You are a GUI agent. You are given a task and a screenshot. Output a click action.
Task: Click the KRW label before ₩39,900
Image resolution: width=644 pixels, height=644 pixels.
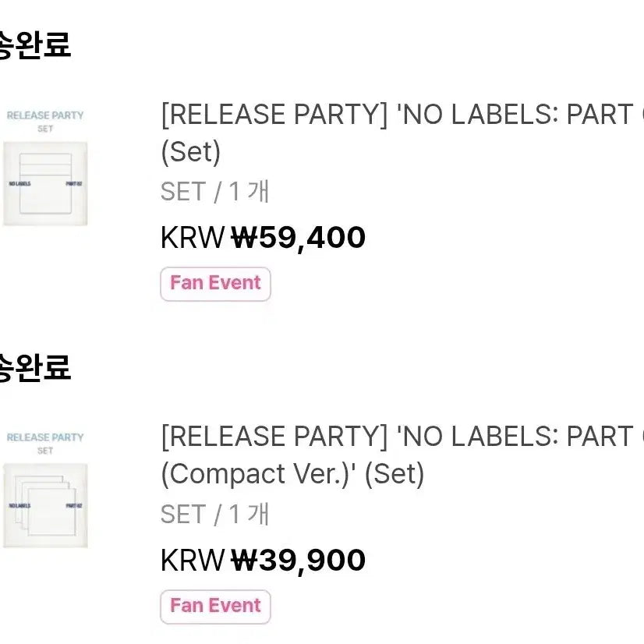pyautogui.click(x=193, y=560)
